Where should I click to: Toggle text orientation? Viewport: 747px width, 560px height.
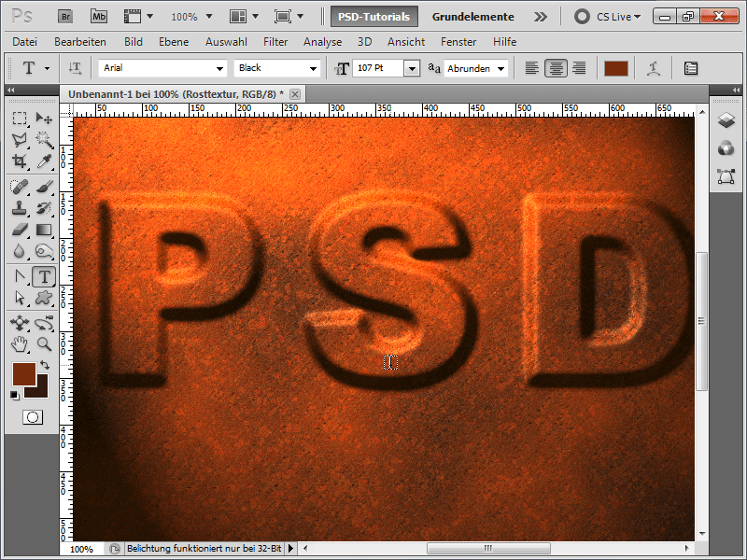(x=75, y=68)
